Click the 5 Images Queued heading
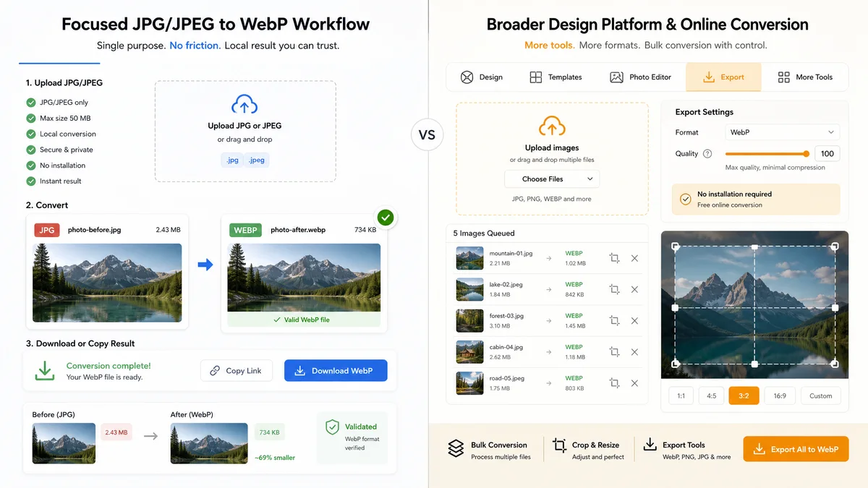The image size is (868, 488). coord(484,234)
